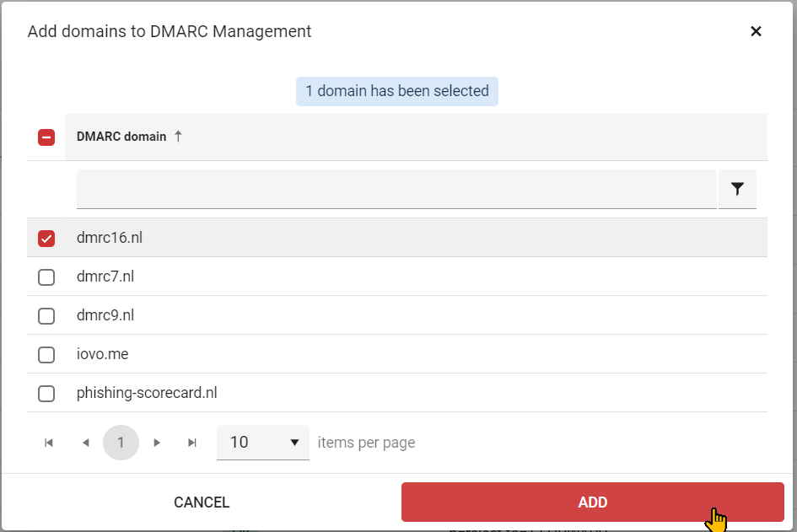Close the Add domains dialog
The image size is (797, 532).
coord(756,31)
